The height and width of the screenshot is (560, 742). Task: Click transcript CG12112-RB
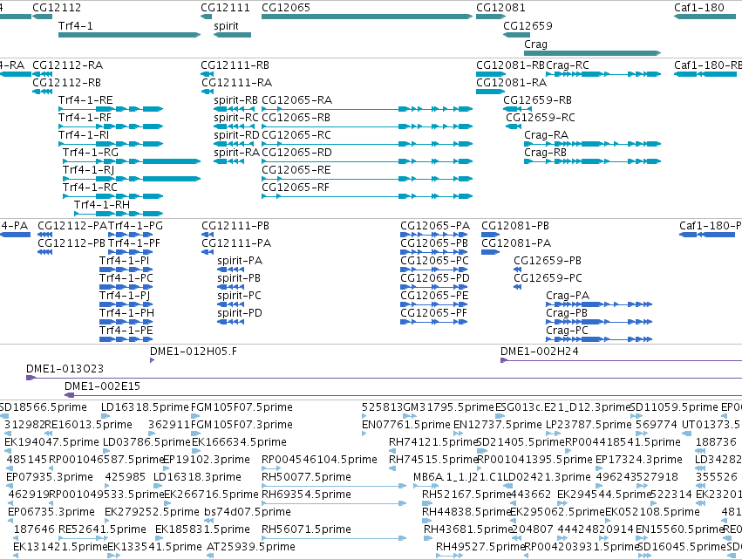click(x=42, y=92)
